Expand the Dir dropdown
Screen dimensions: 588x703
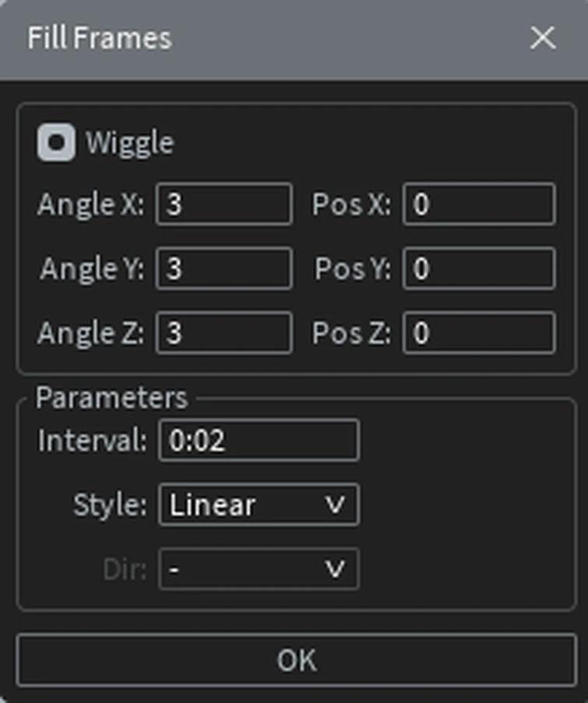[x=259, y=570]
